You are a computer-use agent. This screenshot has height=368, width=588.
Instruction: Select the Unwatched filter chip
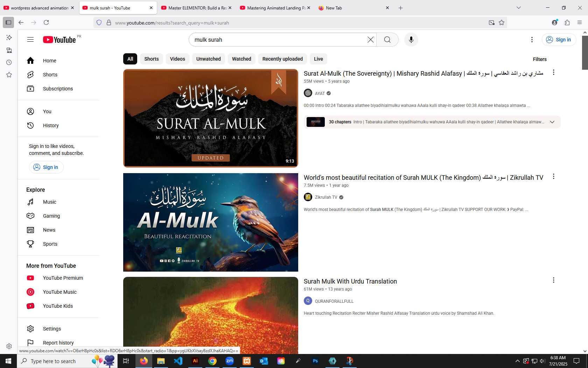208,59
